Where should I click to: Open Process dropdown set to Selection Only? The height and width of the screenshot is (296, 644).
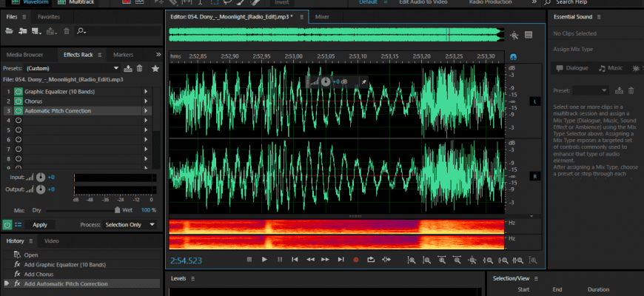coord(130,224)
